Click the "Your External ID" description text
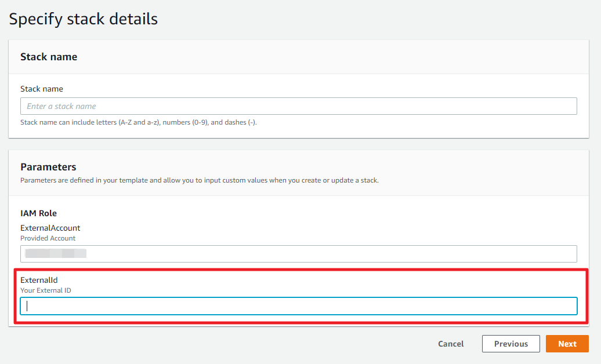 (x=46, y=290)
